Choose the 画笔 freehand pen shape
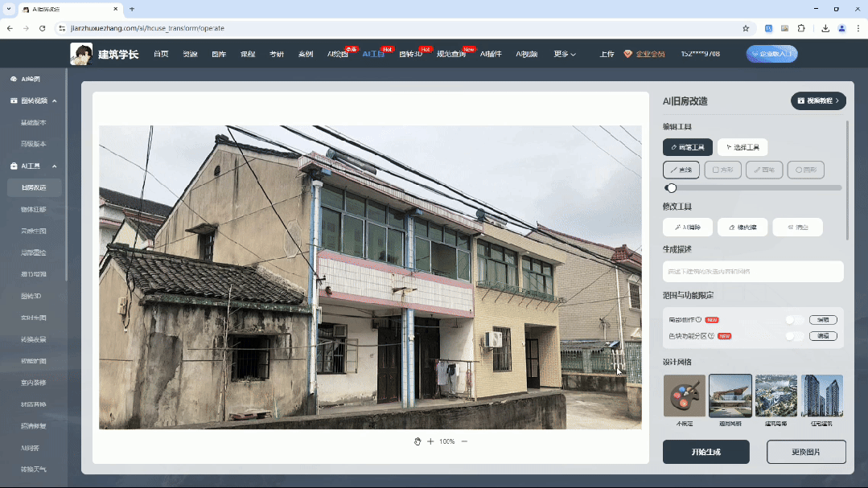 click(764, 170)
